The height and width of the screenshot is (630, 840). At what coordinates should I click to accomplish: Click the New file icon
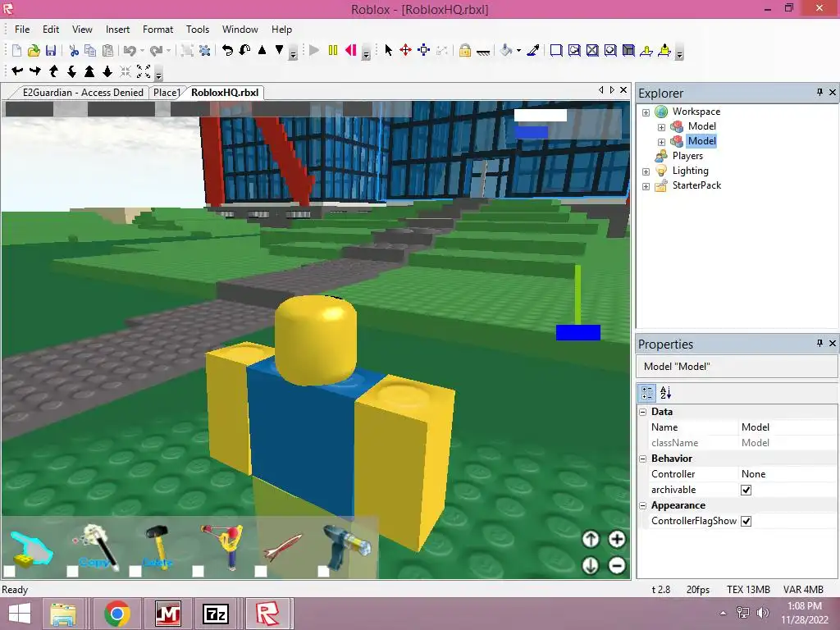click(x=16, y=50)
